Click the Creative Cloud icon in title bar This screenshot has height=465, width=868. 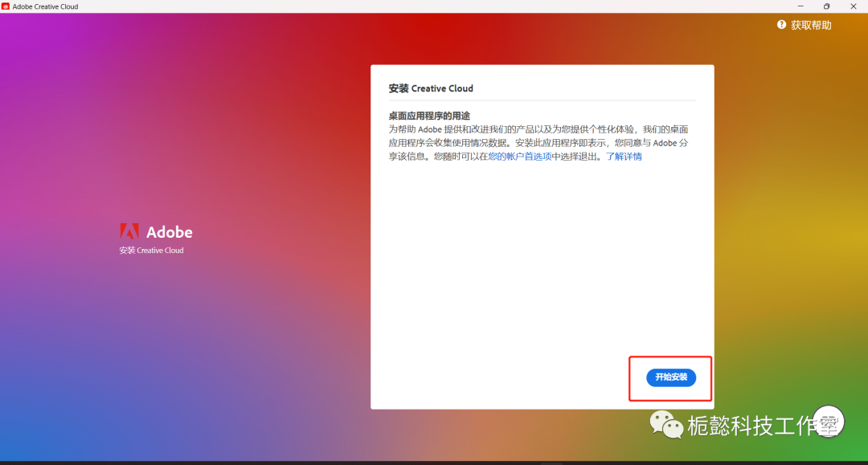click(x=6, y=6)
